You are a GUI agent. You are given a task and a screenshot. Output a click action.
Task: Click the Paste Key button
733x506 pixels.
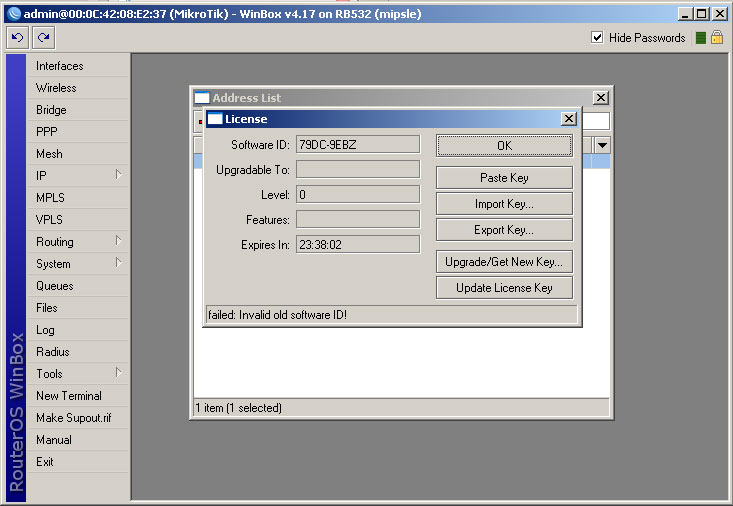point(504,178)
